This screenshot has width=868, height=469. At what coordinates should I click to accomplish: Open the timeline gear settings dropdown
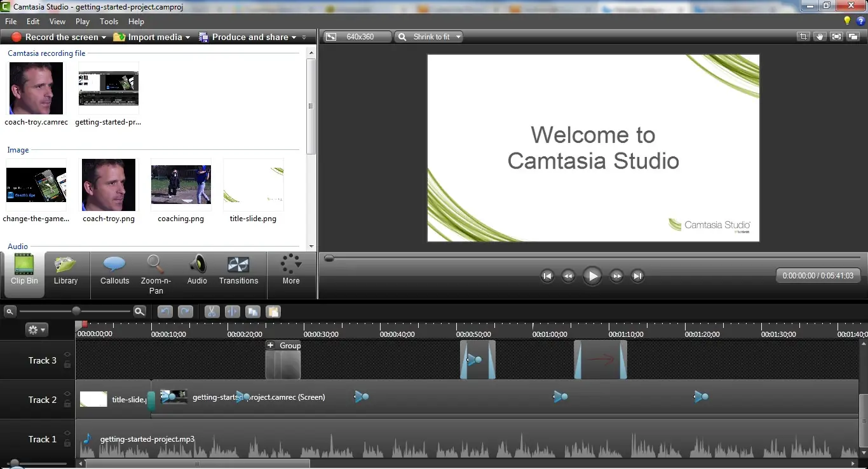tap(36, 330)
